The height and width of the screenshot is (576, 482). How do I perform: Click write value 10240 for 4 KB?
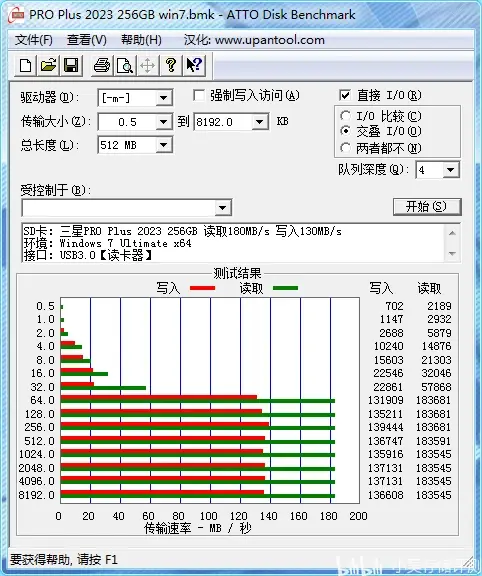pyautogui.click(x=389, y=346)
